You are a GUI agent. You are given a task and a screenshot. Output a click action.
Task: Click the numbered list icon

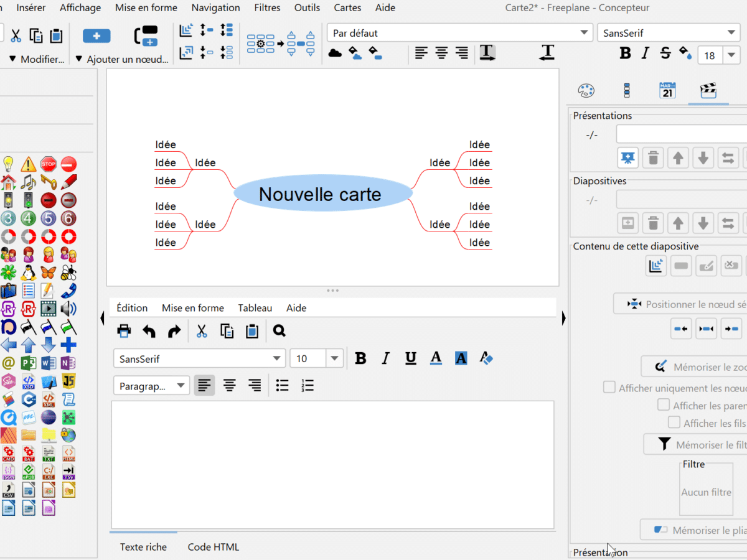(307, 386)
